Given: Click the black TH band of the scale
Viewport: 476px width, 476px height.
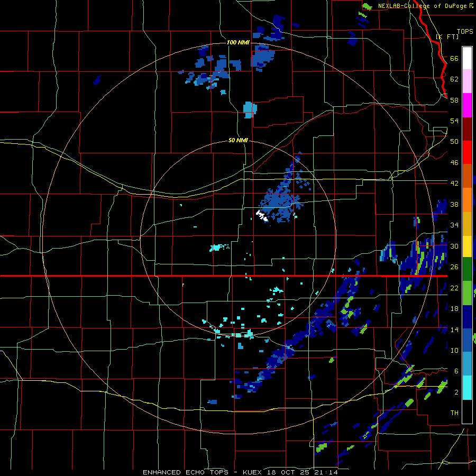Looking at the screenshot, I should pyautogui.click(x=467, y=411).
